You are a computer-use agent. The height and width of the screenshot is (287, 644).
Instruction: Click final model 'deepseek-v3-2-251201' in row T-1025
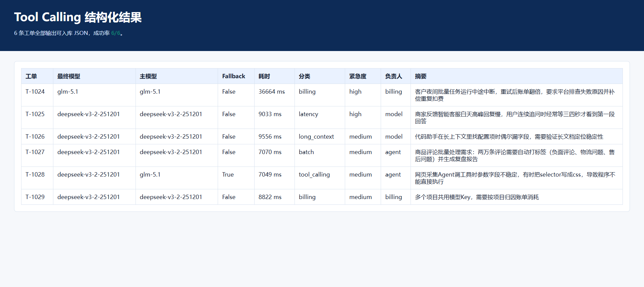pyautogui.click(x=89, y=114)
